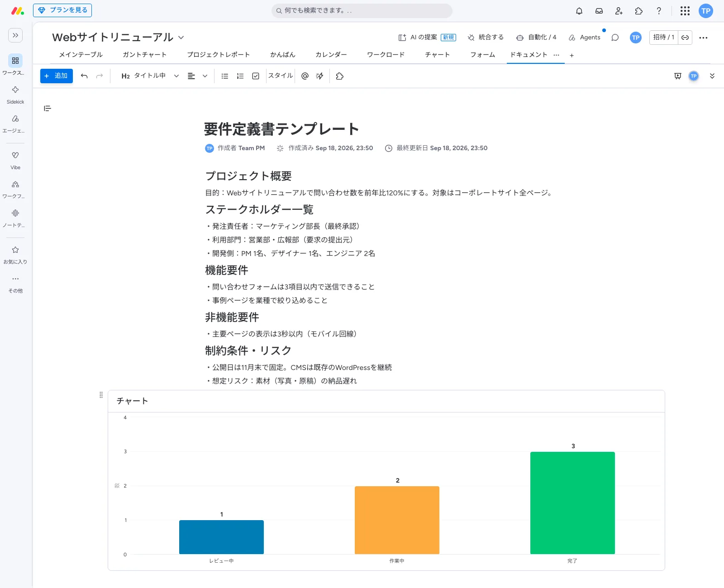Undo the last document edit

pyautogui.click(x=84, y=76)
